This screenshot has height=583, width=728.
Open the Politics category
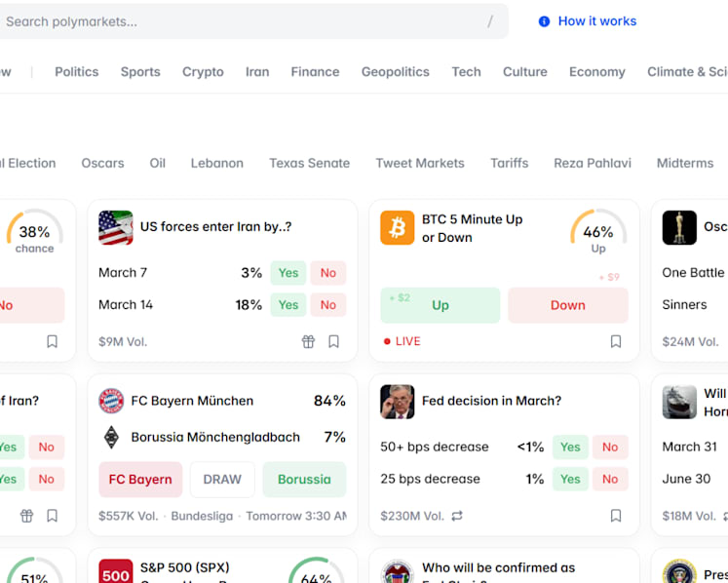point(77,72)
